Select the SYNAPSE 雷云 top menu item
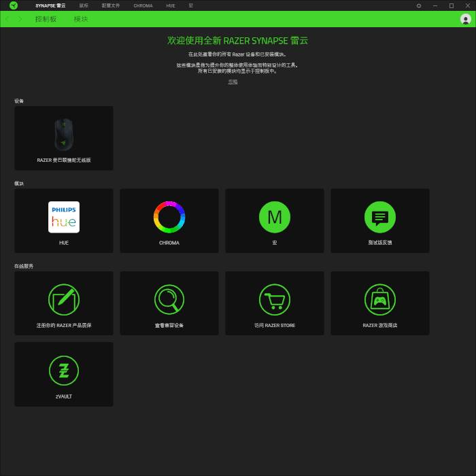The image size is (476, 476). point(50,5)
